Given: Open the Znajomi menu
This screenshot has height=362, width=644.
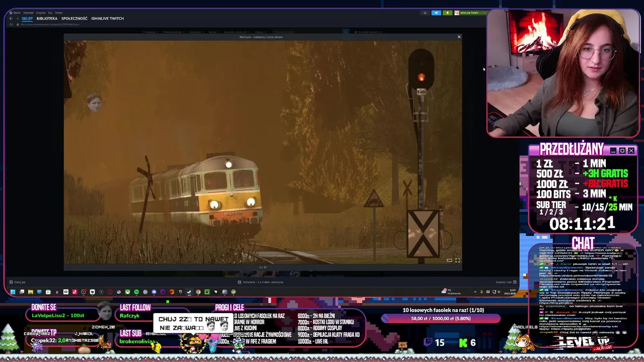Looking at the screenshot, I should tap(41, 13).
